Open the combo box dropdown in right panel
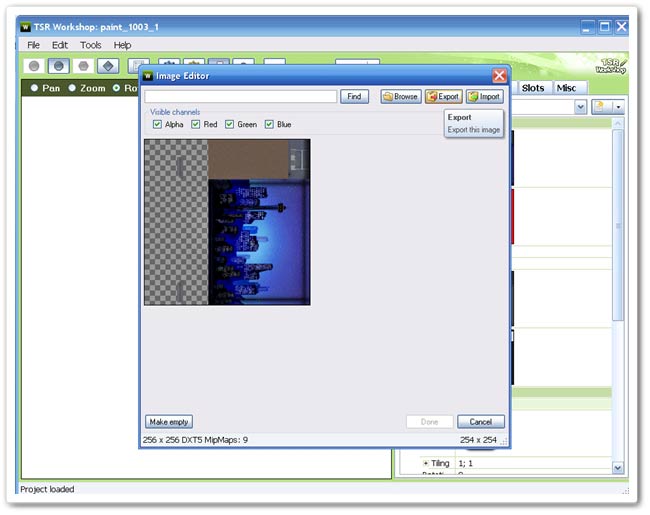Viewport: 650px width, 515px height. coord(580,106)
